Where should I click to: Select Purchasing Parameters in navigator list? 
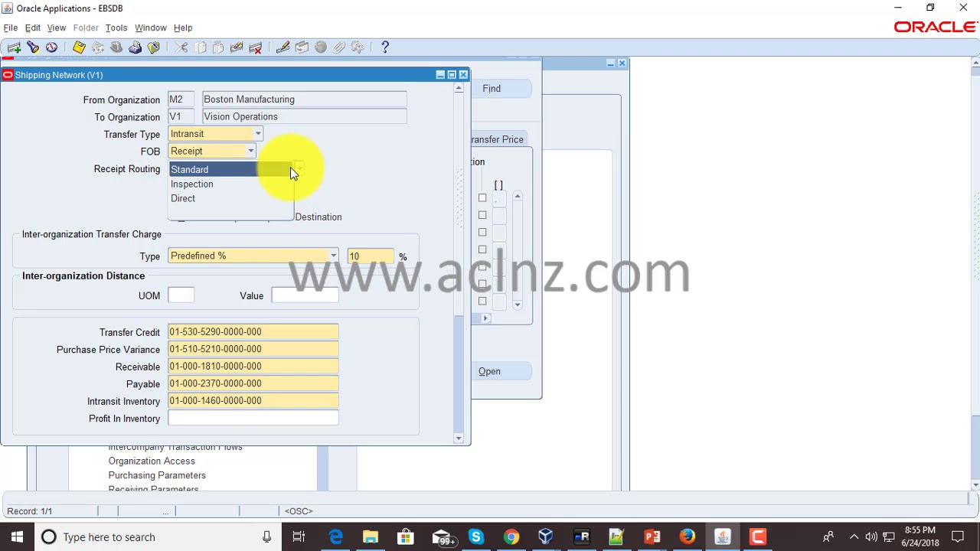[x=157, y=475]
